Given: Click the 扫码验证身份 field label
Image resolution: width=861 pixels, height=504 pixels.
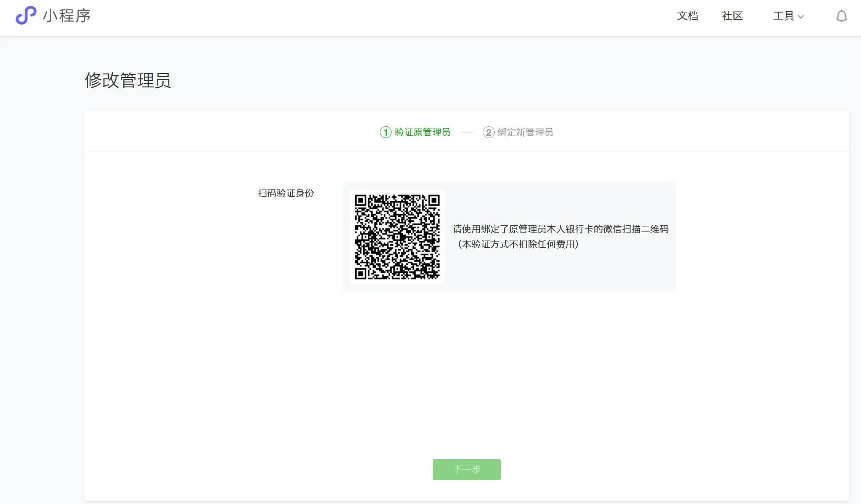Looking at the screenshot, I should (x=285, y=193).
